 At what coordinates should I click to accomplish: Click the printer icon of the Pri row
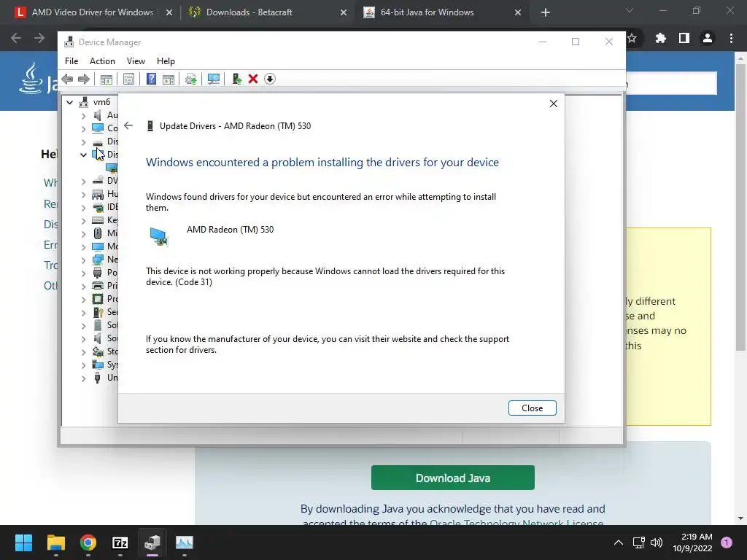[97, 286]
